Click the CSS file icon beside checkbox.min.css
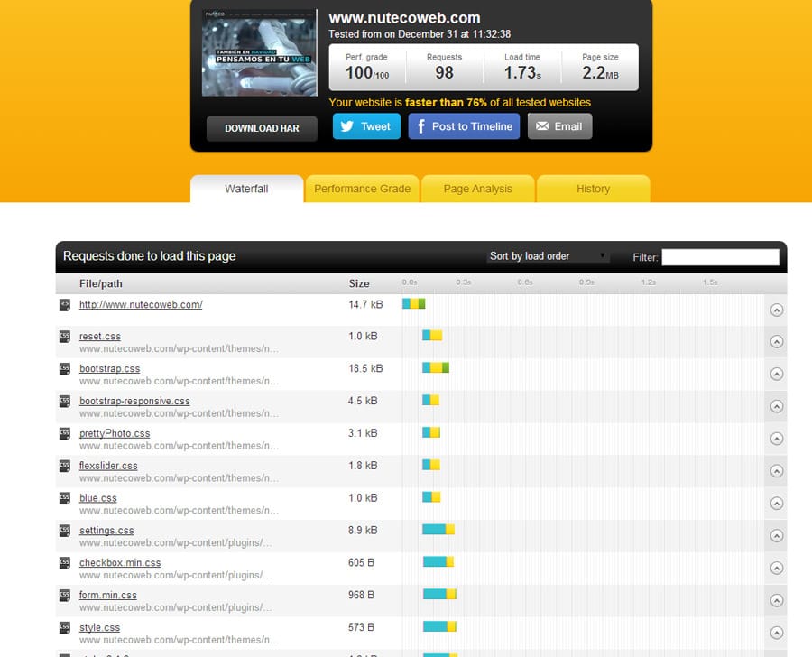This screenshot has height=657, width=812. [65, 563]
